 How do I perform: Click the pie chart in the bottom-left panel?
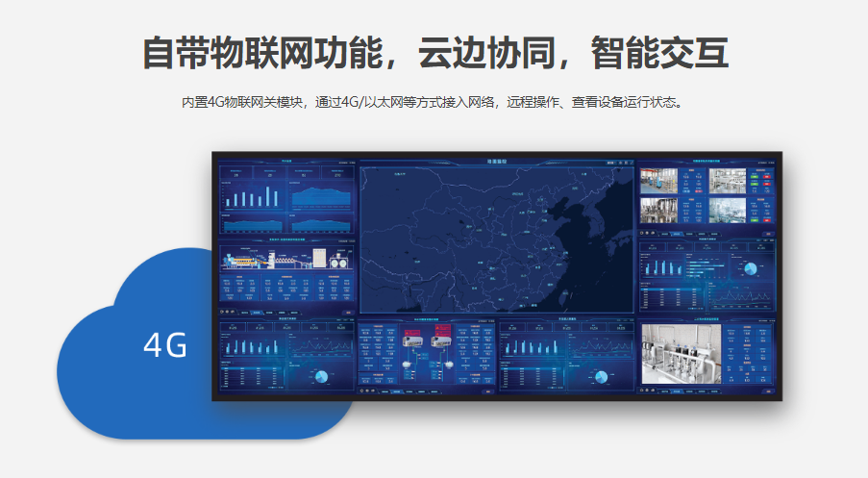coord(320,376)
